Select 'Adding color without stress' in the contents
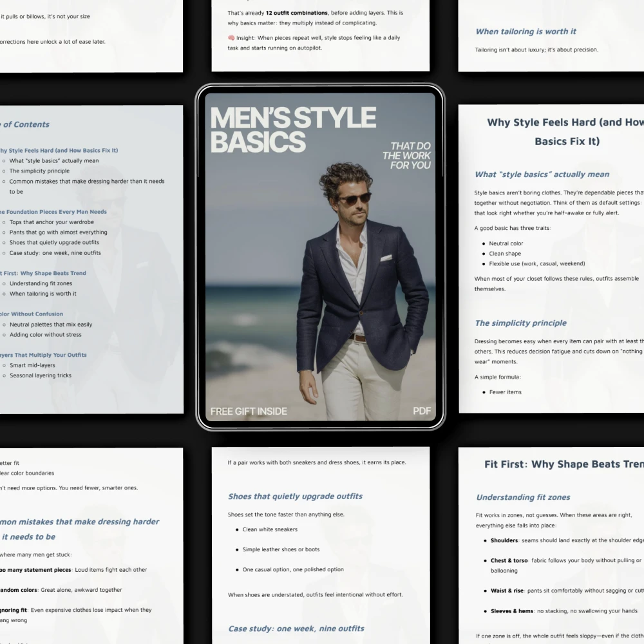The height and width of the screenshot is (644, 644). pyautogui.click(x=46, y=335)
